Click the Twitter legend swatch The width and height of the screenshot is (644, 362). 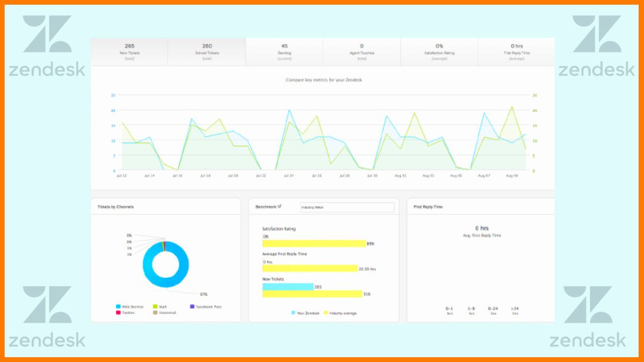click(118, 313)
